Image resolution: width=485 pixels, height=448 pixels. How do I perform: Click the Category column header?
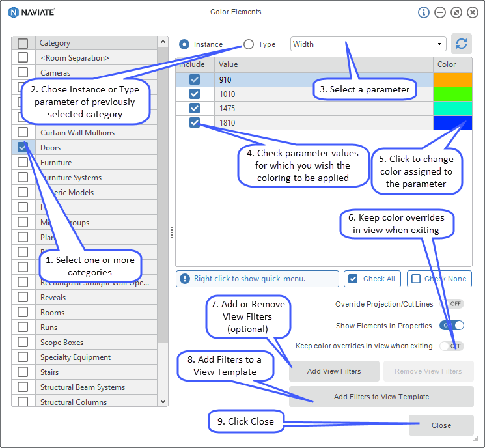(x=96, y=43)
